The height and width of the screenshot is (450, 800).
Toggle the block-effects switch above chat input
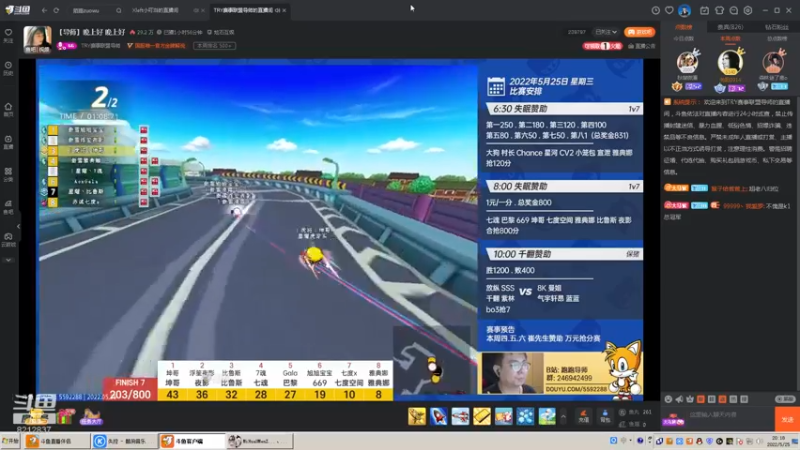point(785,399)
